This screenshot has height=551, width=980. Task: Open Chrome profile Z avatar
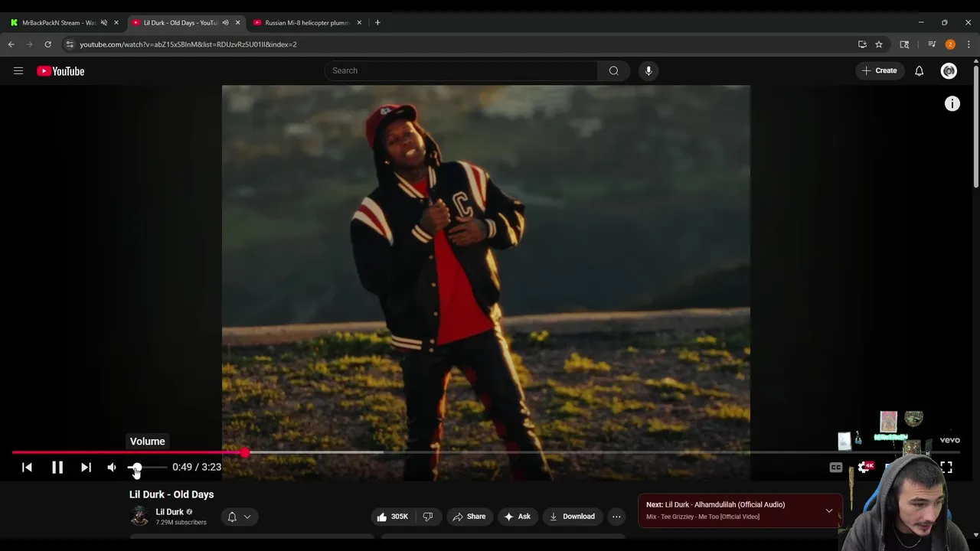pos(950,44)
